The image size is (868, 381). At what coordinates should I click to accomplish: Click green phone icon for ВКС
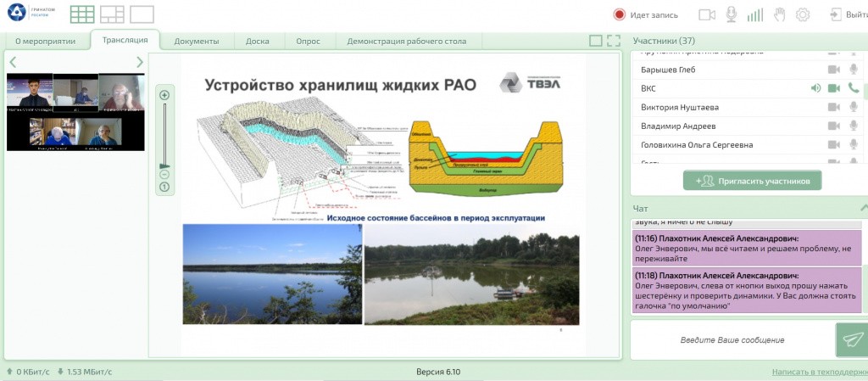(x=854, y=88)
